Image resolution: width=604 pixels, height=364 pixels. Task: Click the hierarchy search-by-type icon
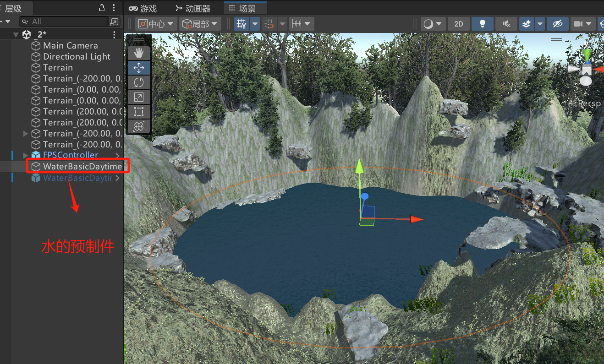coord(114,22)
